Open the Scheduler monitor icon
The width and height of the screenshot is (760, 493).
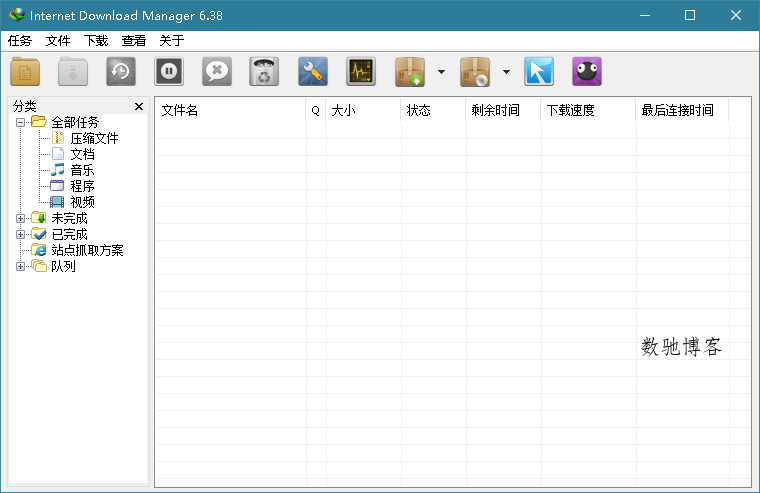(361, 72)
